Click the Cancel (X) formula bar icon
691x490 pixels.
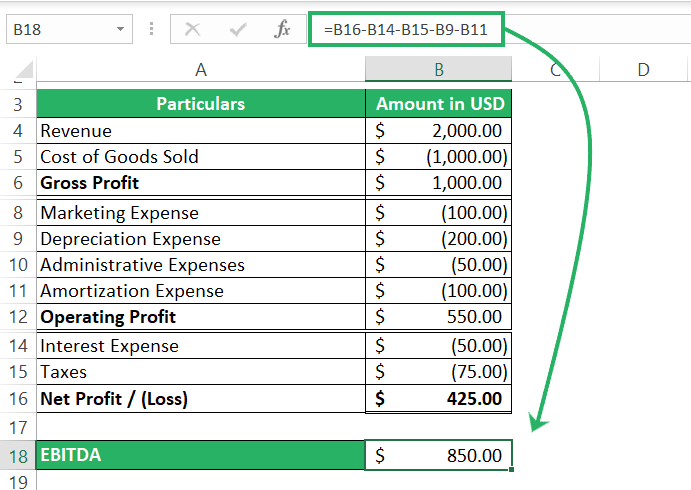click(x=192, y=30)
